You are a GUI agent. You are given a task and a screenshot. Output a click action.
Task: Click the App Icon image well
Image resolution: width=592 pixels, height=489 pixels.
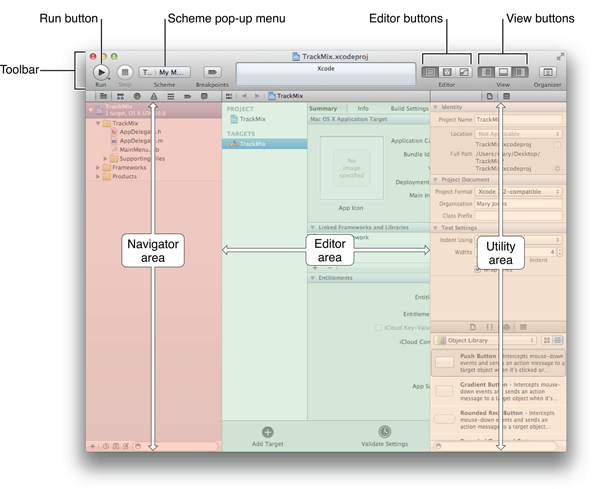pos(352,168)
